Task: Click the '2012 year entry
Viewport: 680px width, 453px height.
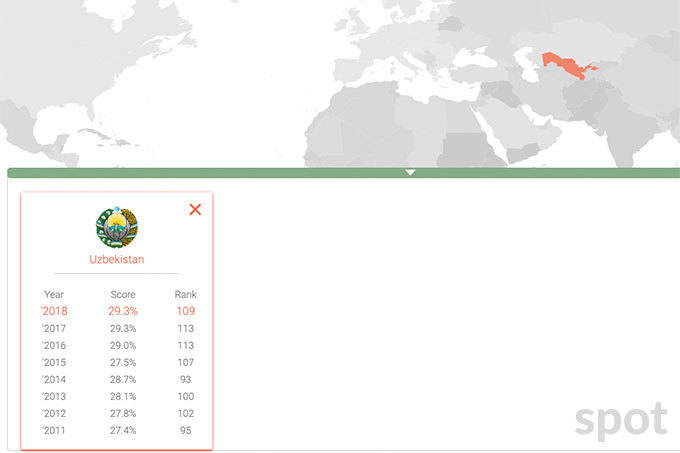Action: point(54,413)
